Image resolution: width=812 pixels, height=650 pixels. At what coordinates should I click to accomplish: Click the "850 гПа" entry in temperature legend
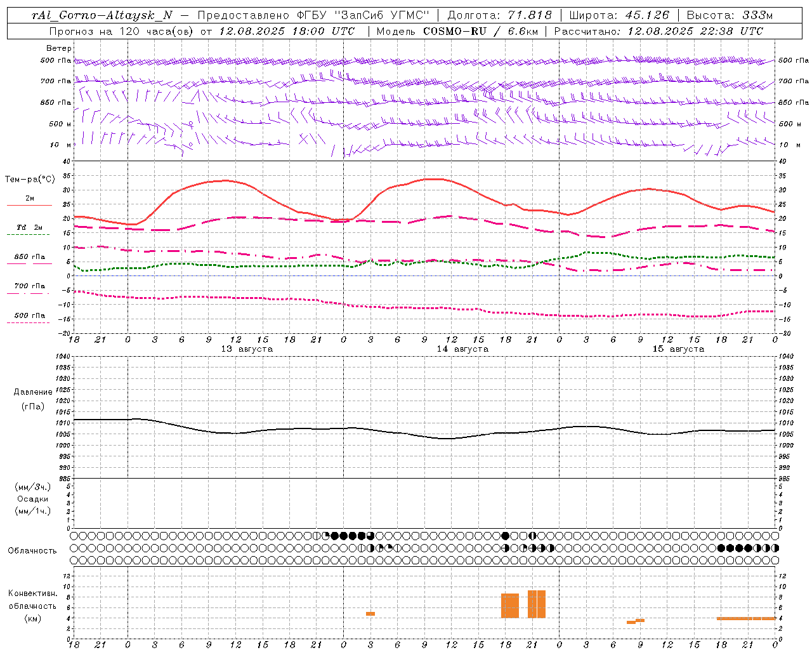30,257
